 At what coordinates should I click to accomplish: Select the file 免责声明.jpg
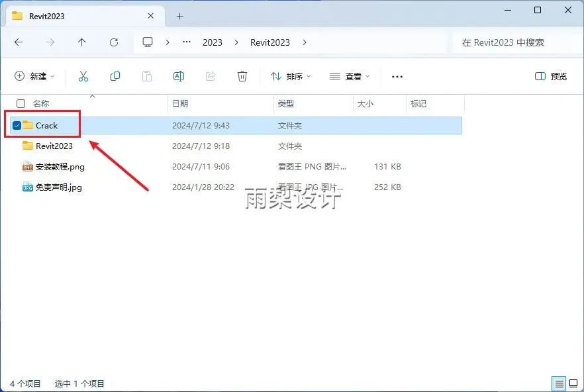[x=58, y=187]
